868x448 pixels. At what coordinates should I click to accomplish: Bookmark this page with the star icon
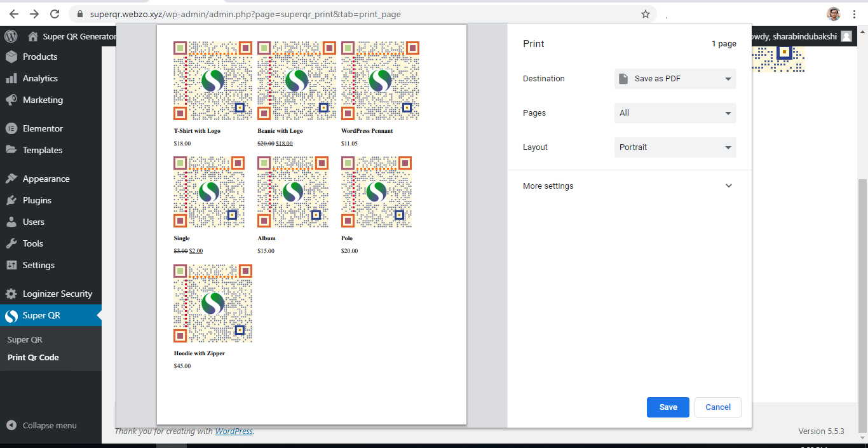[x=646, y=14]
